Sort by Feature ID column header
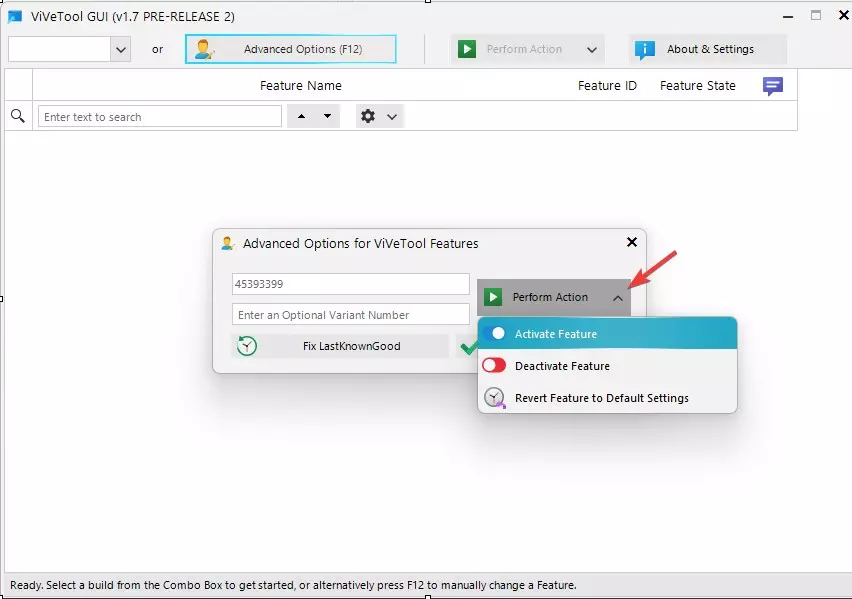Image resolution: width=852 pixels, height=599 pixels. [607, 85]
